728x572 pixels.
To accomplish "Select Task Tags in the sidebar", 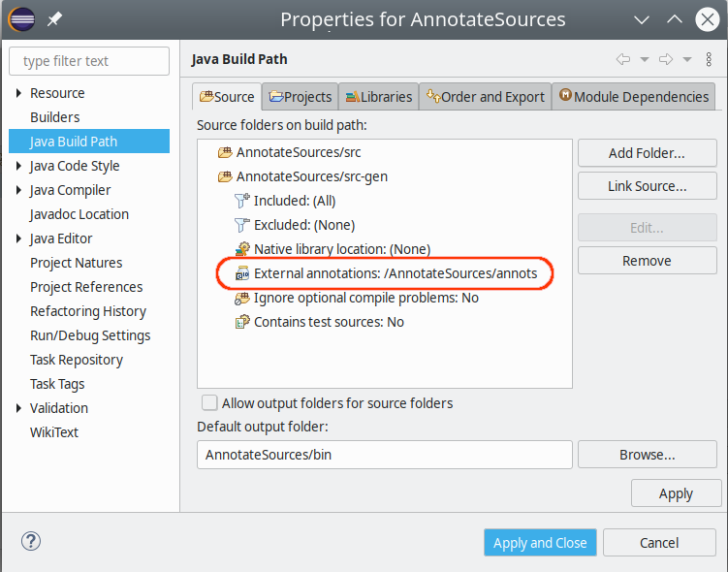I will click(x=57, y=384).
